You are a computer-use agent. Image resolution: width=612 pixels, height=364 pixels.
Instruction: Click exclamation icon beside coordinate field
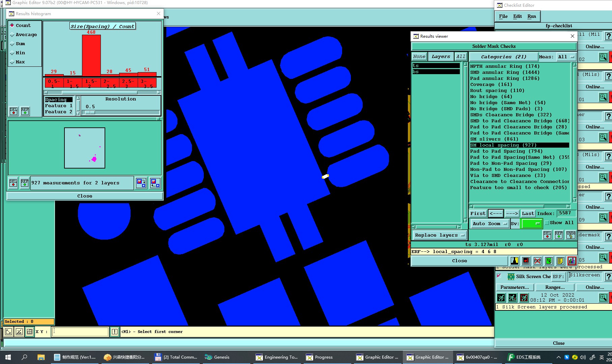coord(115,332)
